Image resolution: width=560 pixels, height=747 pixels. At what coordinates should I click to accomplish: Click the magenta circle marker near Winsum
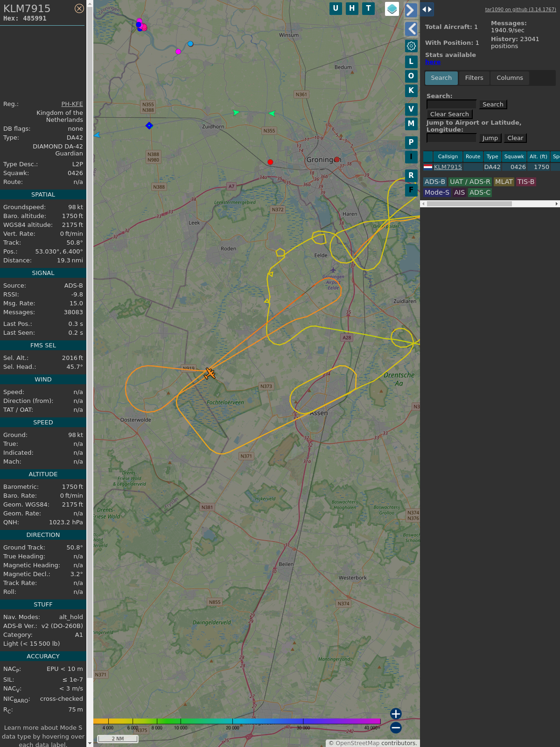178,51
